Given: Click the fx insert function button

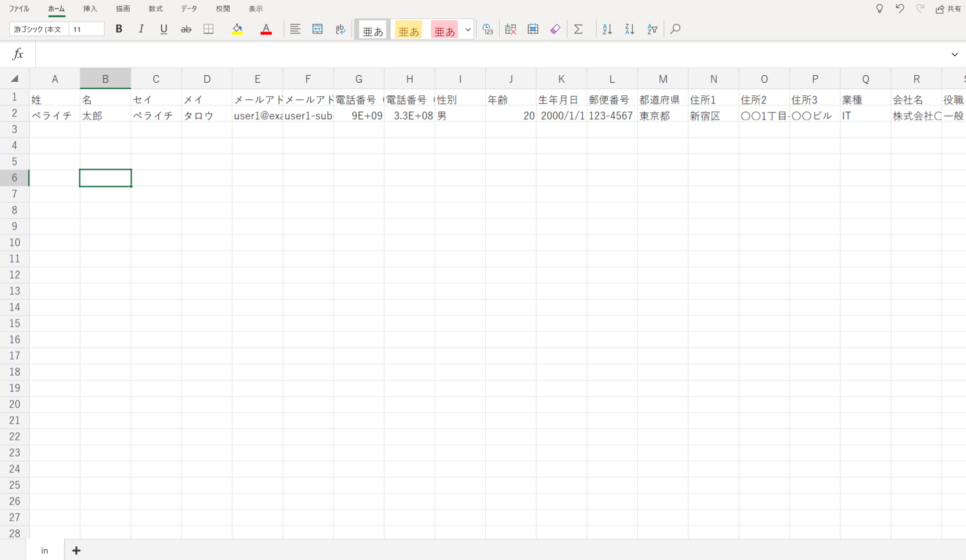Looking at the screenshot, I should [18, 54].
